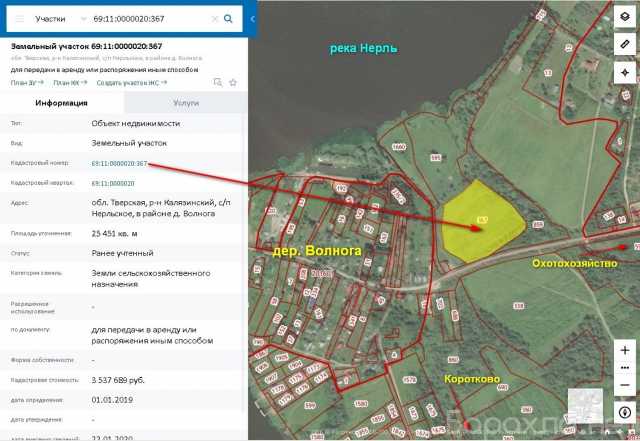Screen dimensions: 640x441
Task: Click the magnifier search icon
Action: (228, 19)
